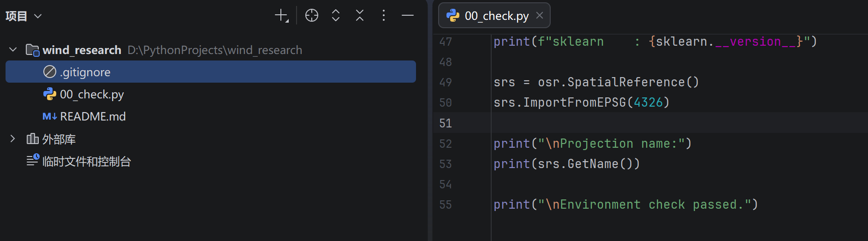The width and height of the screenshot is (868, 241).
Task: Select the wind_research root folder
Action: point(82,50)
